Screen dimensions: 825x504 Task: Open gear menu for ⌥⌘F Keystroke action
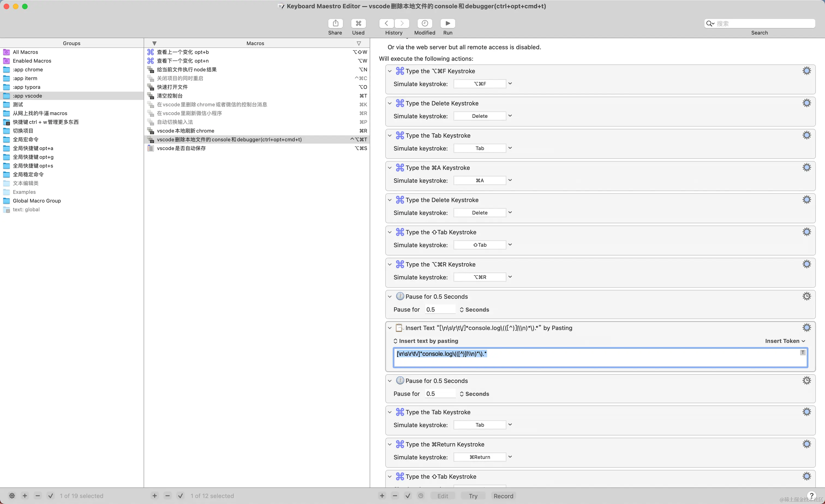[806, 71]
